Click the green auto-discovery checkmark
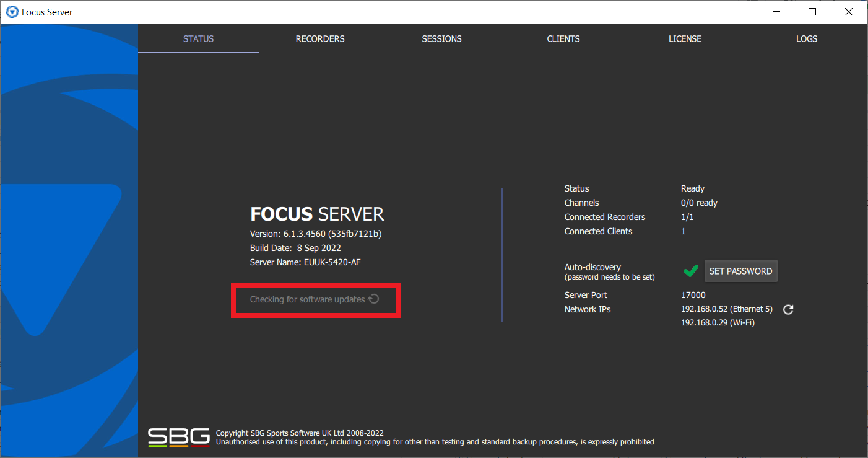Image resolution: width=868 pixels, height=458 pixels. pos(690,271)
